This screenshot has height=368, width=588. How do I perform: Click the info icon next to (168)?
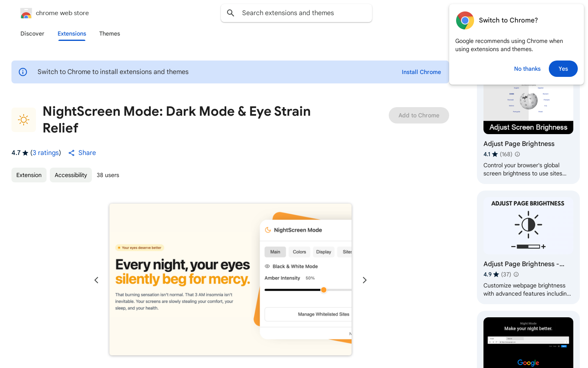pos(517,154)
